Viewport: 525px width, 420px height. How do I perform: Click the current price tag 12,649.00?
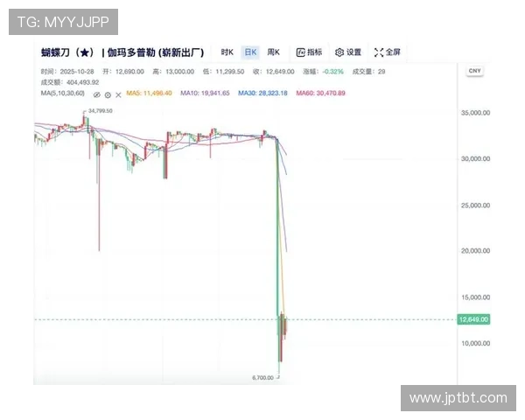tap(473, 319)
